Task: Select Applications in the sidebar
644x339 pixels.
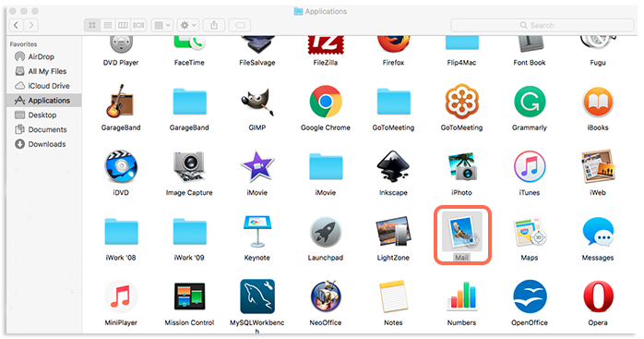Action: pyautogui.click(x=44, y=101)
